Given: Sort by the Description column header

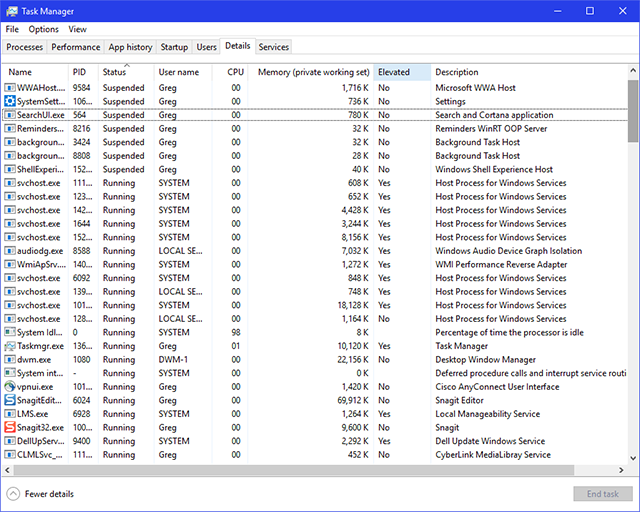Looking at the screenshot, I should [529, 72].
